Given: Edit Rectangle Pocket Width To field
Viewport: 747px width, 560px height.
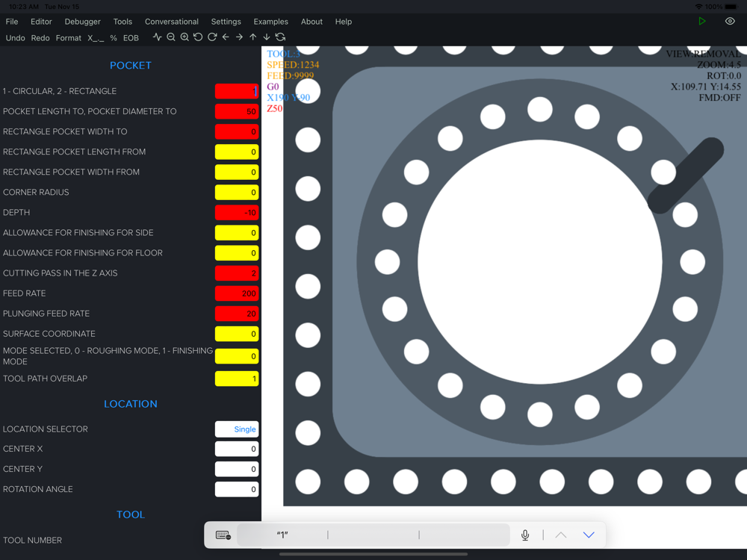Looking at the screenshot, I should pyautogui.click(x=237, y=131).
